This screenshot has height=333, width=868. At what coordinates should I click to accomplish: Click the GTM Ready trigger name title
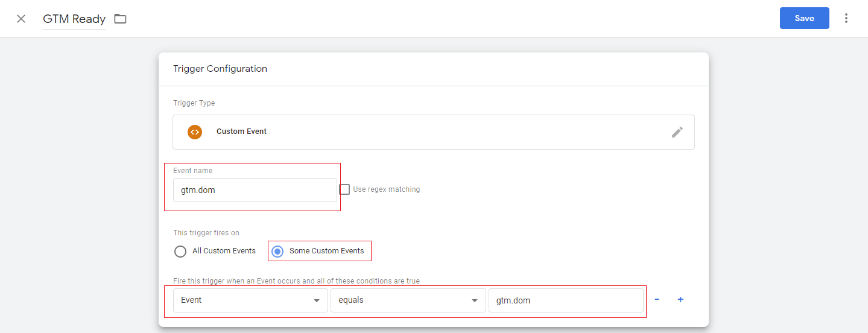(74, 19)
